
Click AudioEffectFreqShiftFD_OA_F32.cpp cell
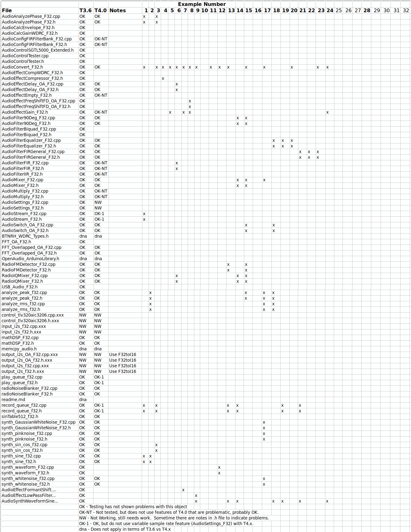pos(39,101)
